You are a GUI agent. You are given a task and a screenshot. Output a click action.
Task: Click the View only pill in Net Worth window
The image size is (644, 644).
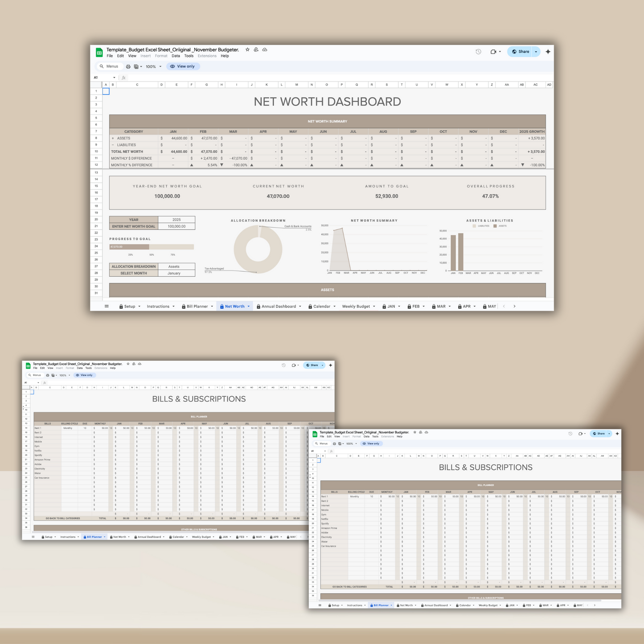[x=183, y=66]
